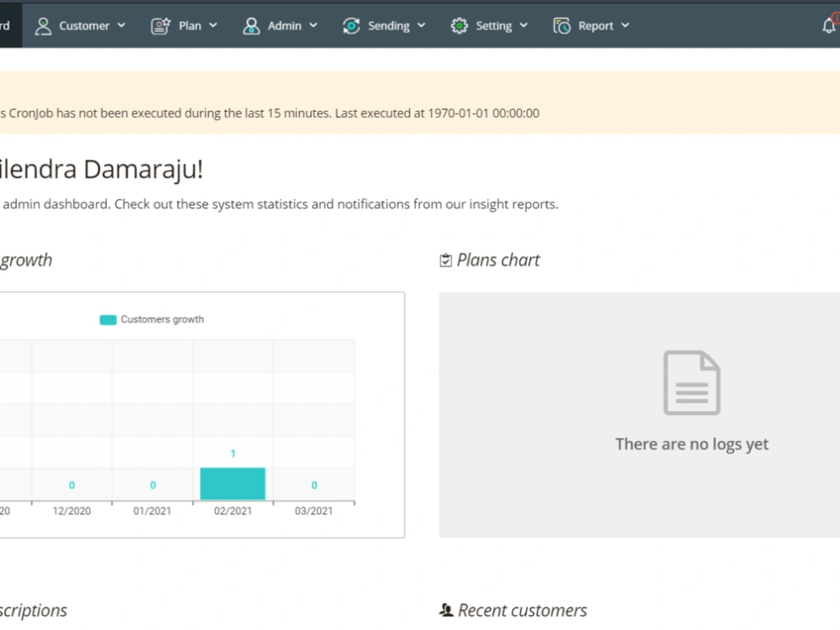
Task: Click the document icon in Plans chart
Action: click(x=691, y=382)
